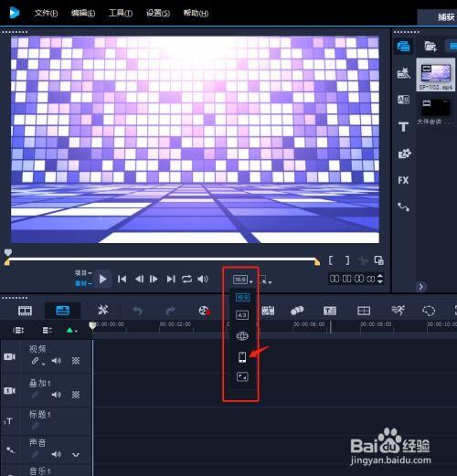Toggle track transparency on 视频 track

(x=76, y=361)
